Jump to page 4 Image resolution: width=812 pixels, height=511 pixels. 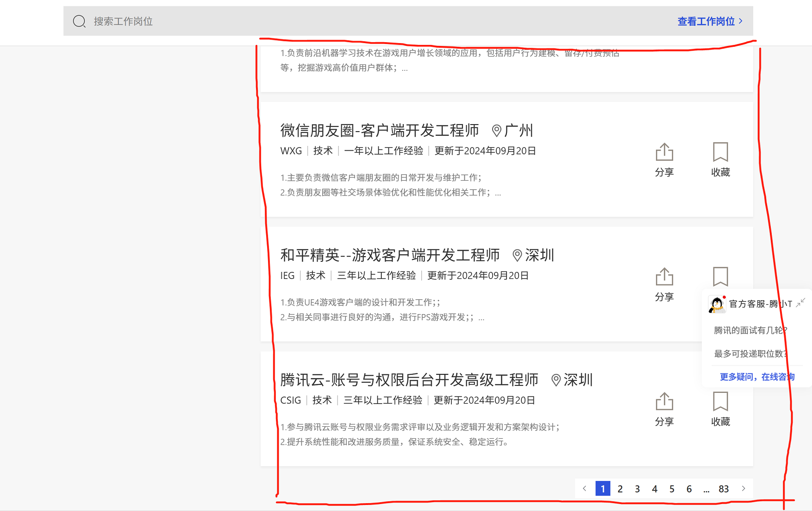(655, 489)
